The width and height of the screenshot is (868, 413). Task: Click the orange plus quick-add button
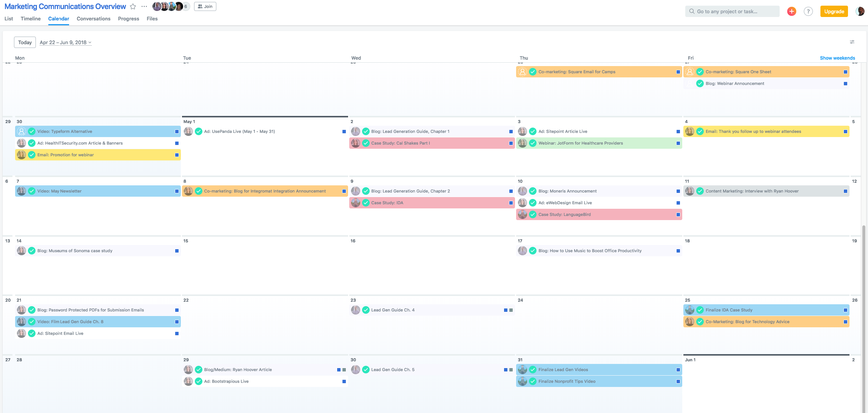coord(791,11)
